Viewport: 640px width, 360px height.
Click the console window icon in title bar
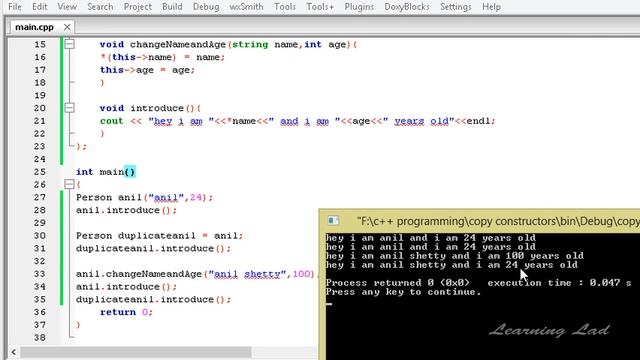click(x=333, y=221)
